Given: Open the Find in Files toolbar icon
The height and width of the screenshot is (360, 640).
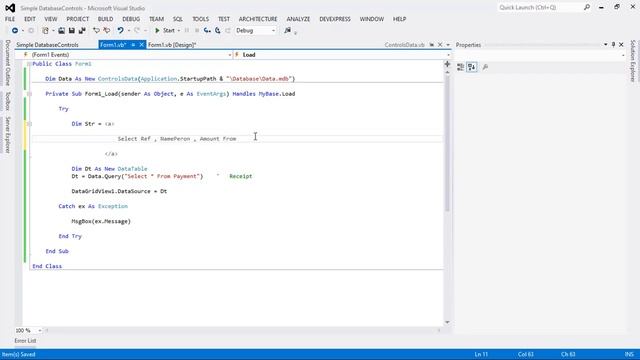Looking at the screenshot, I should click(x=287, y=31).
